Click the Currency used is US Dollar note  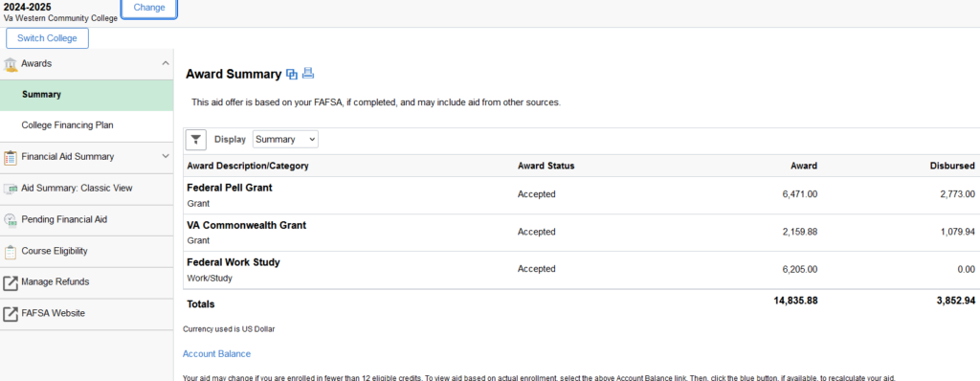point(229,329)
